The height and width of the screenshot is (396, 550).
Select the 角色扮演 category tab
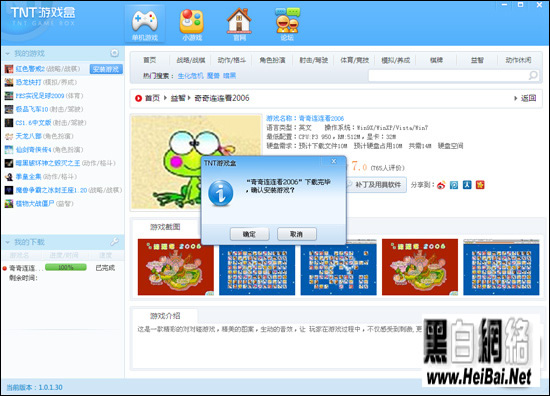point(272,60)
